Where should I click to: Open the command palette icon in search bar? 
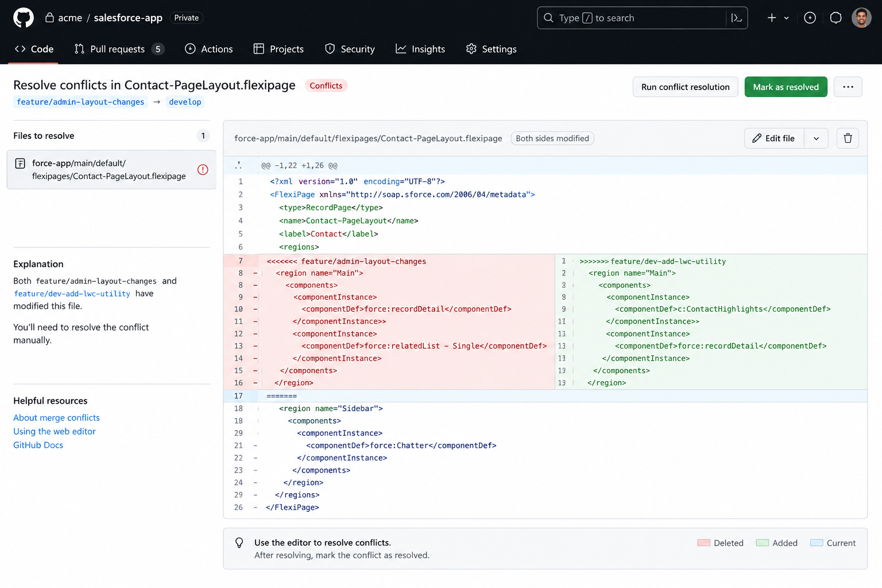[736, 18]
